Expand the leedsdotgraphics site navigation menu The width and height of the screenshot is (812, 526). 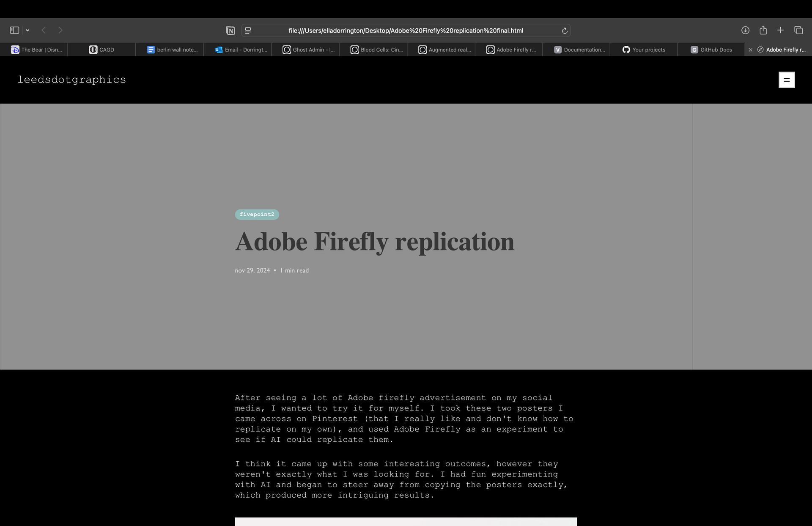787,80
